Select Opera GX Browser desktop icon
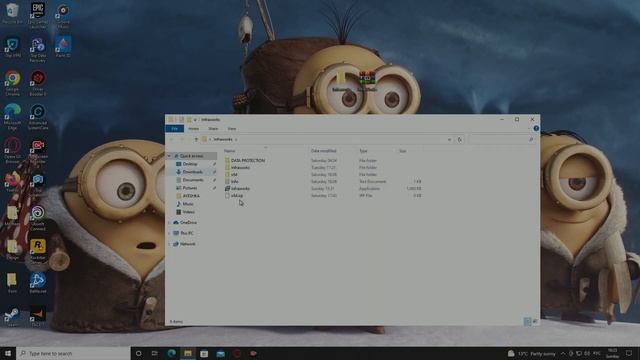Viewport: 640px width, 360px height. tap(12, 151)
